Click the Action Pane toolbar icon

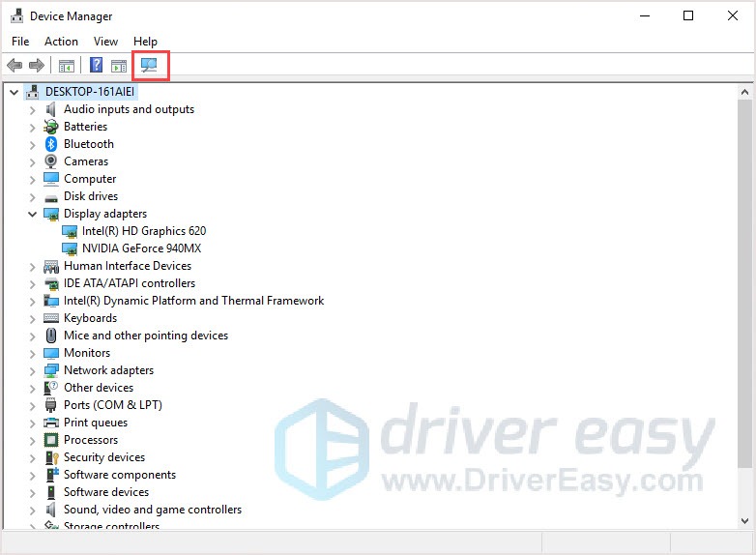tap(119, 66)
